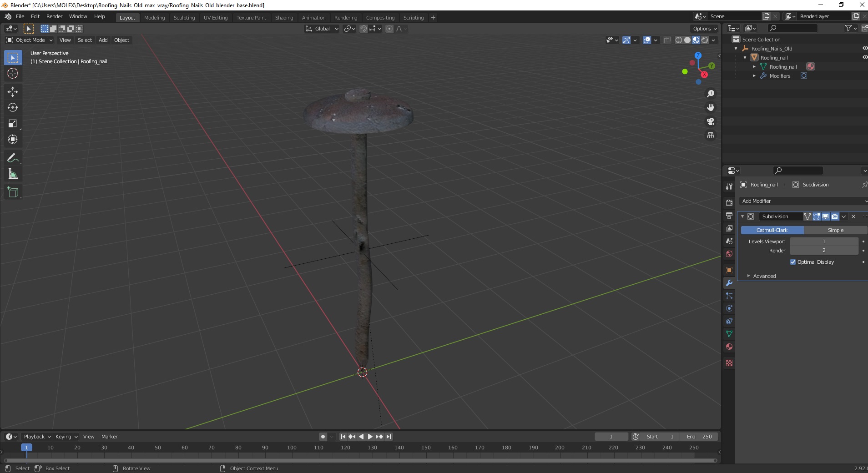Toggle proportional editing icon
Screen dimensions: 868x473
point(389,29)
